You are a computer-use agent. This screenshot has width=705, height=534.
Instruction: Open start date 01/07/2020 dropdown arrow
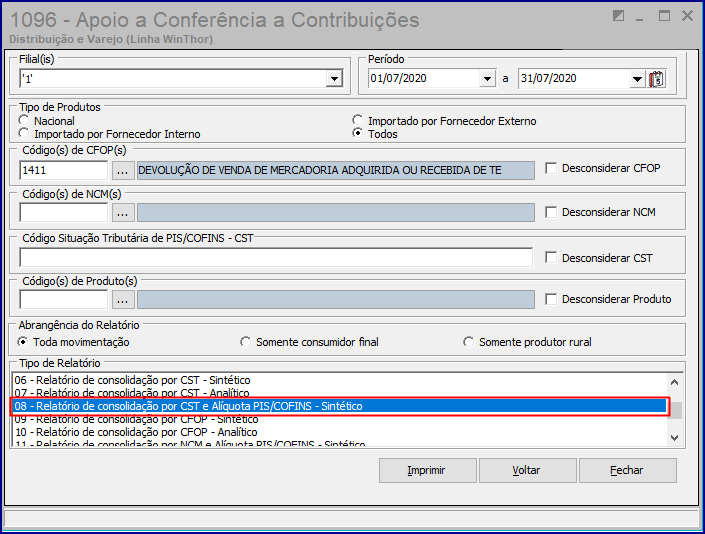tap(487, 79)
